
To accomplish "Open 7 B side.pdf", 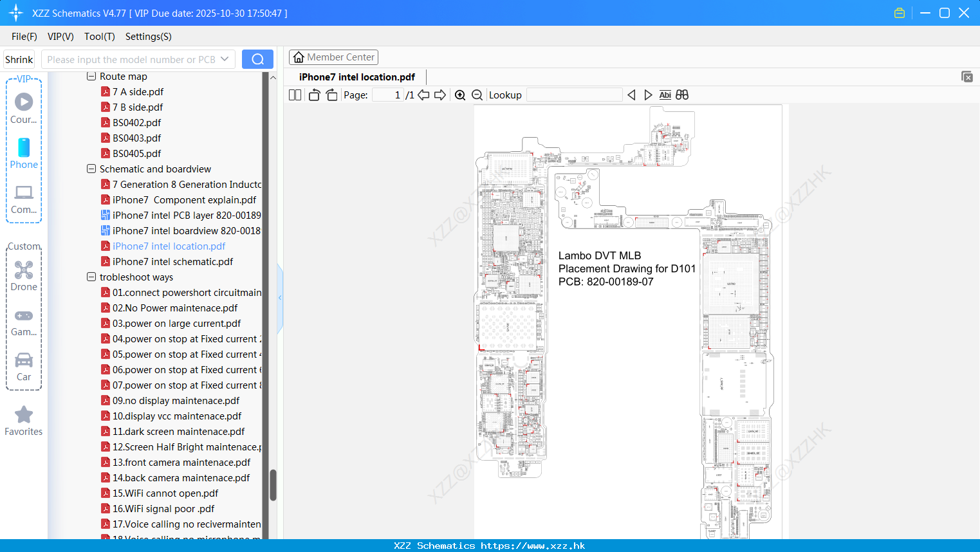I will tap(132, 107).
